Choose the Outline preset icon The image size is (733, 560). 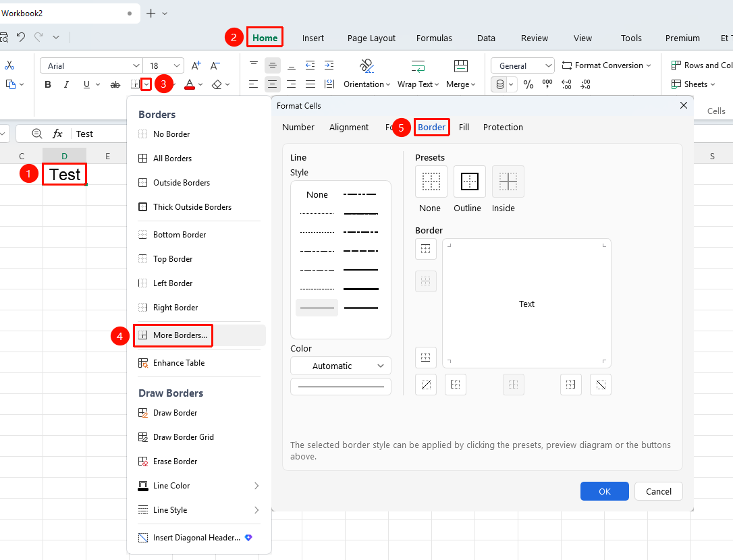coord(469,181)
